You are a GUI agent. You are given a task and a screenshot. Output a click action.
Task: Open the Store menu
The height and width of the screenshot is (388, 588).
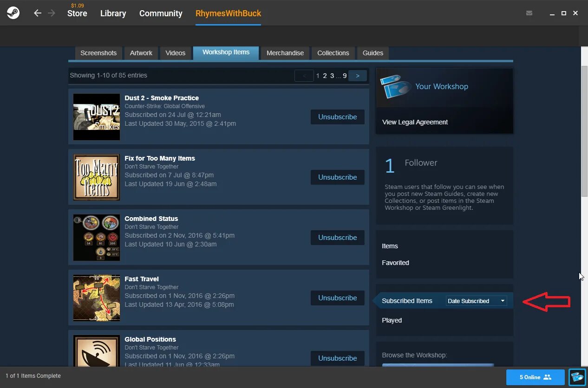77,13
